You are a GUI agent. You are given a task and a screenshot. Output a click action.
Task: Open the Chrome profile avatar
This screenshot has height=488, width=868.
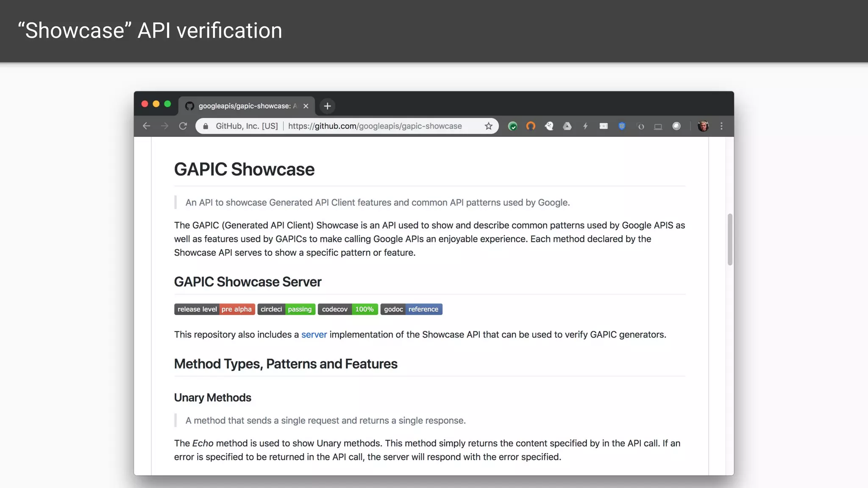tap(703, 126)
